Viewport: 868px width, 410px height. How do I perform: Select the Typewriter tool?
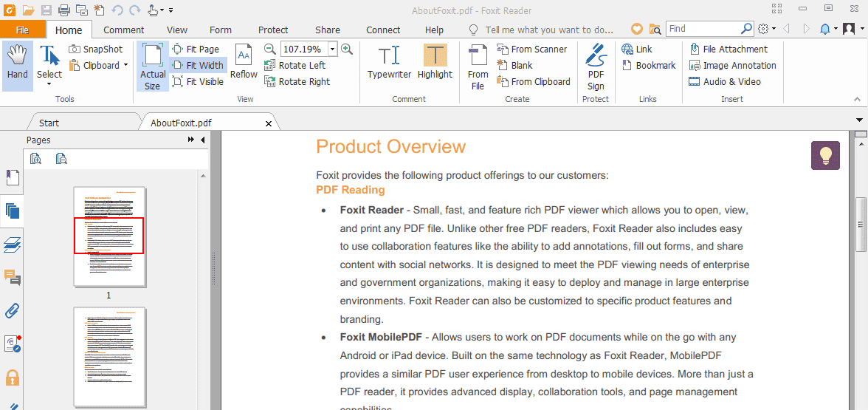[x=389, y=62]
